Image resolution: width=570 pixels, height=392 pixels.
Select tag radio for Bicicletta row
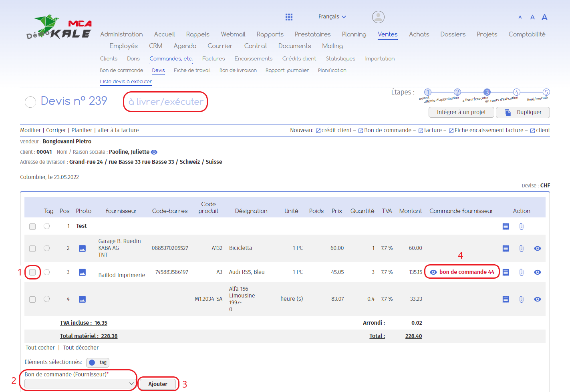(x=47, y=248)
